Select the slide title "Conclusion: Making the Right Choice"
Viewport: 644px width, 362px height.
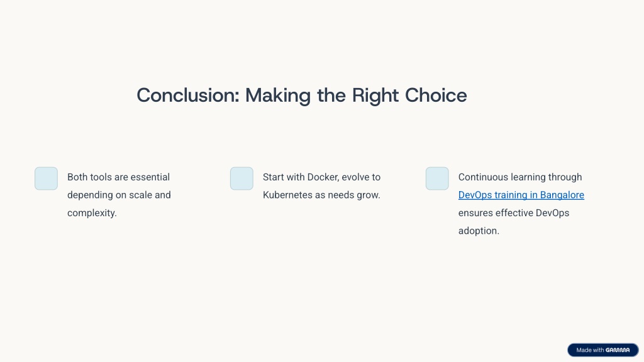tap(302, 96)
